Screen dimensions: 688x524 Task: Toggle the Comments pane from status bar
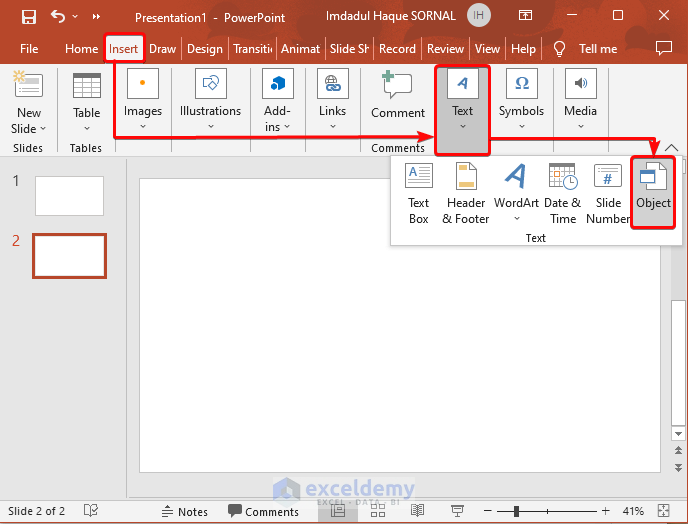click(263, 511)
